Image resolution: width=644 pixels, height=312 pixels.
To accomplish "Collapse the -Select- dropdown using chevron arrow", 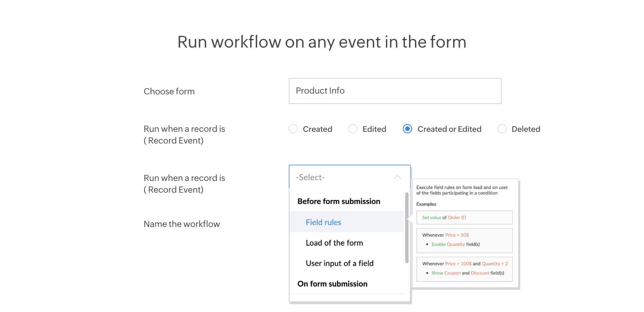I will 397,177.
